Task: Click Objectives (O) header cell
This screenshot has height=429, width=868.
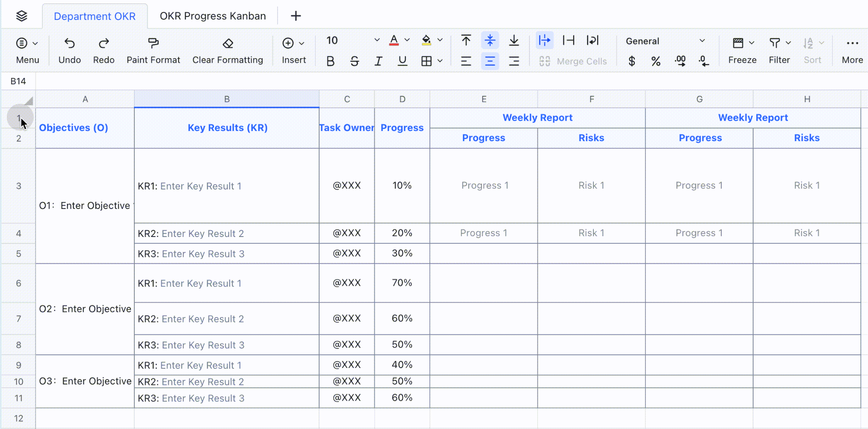Action: coord(85,128)
